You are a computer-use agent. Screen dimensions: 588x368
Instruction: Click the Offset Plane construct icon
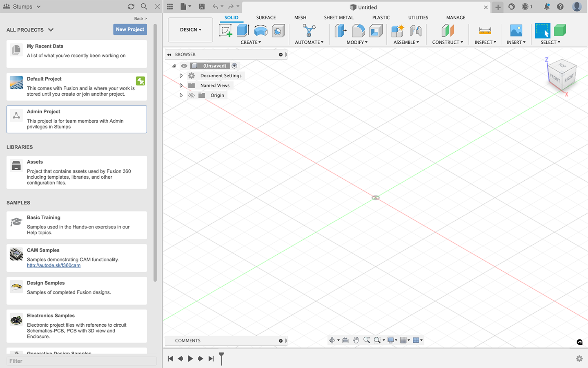click(448, 31)
